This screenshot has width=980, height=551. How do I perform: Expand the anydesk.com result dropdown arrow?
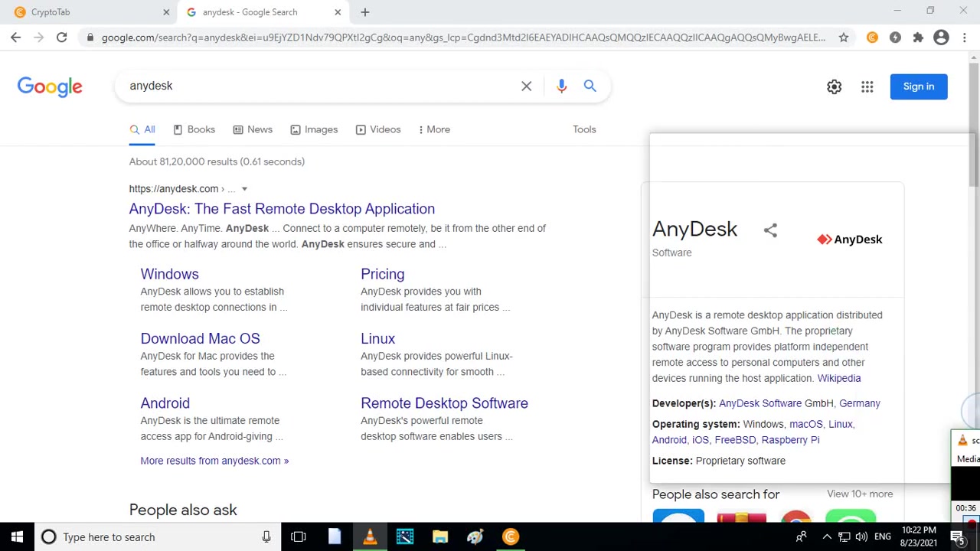[x=244, y=189]
